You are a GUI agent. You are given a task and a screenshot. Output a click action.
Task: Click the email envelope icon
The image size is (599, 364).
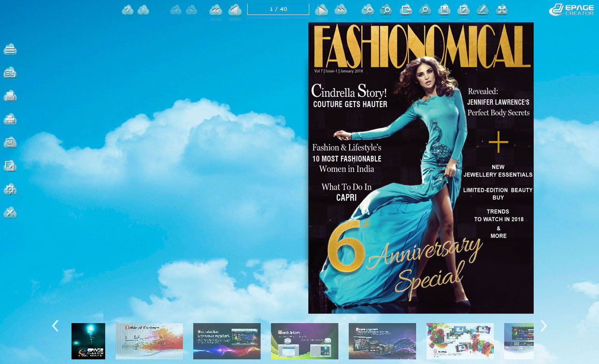tap(10, 96)
